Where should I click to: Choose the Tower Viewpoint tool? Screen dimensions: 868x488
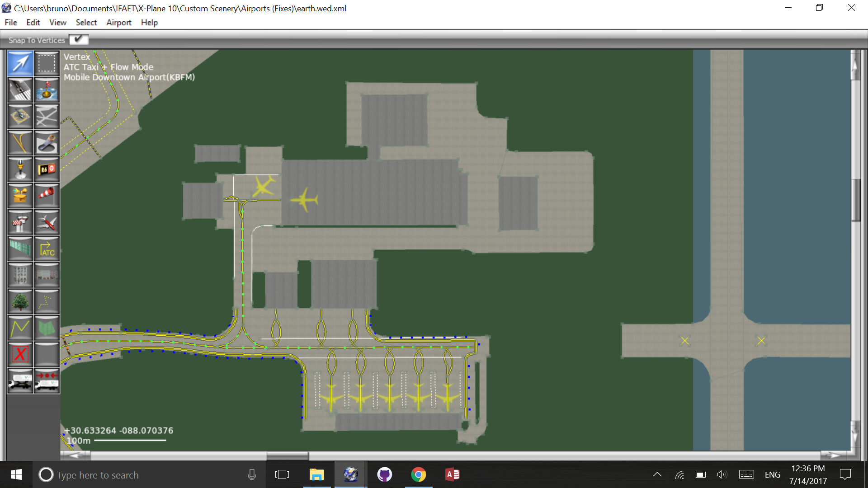pos(20,222)
